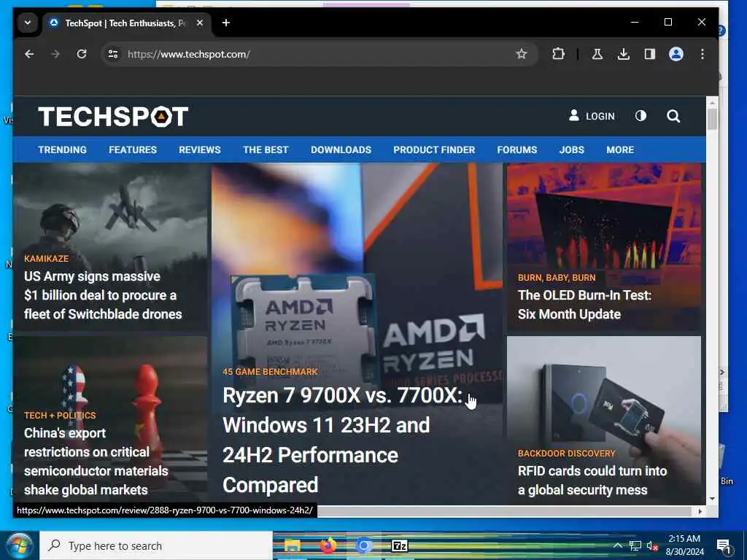This screenshot has height=560, width=747.
Task: Click the BURN, BABY, BURN label
Action: click(x=557, y=278)
